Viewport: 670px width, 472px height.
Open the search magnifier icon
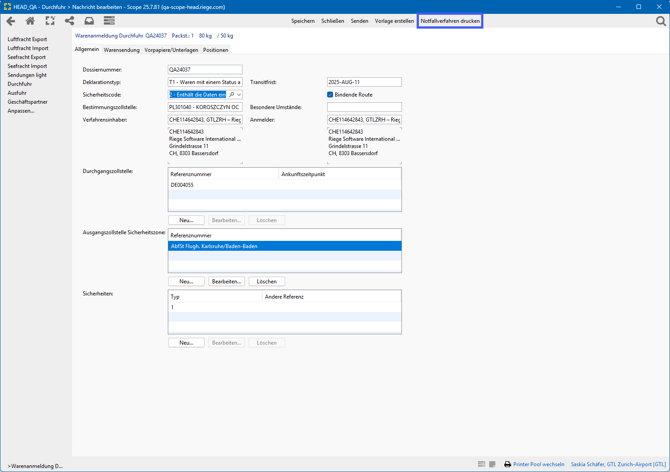tap(661, 21)
